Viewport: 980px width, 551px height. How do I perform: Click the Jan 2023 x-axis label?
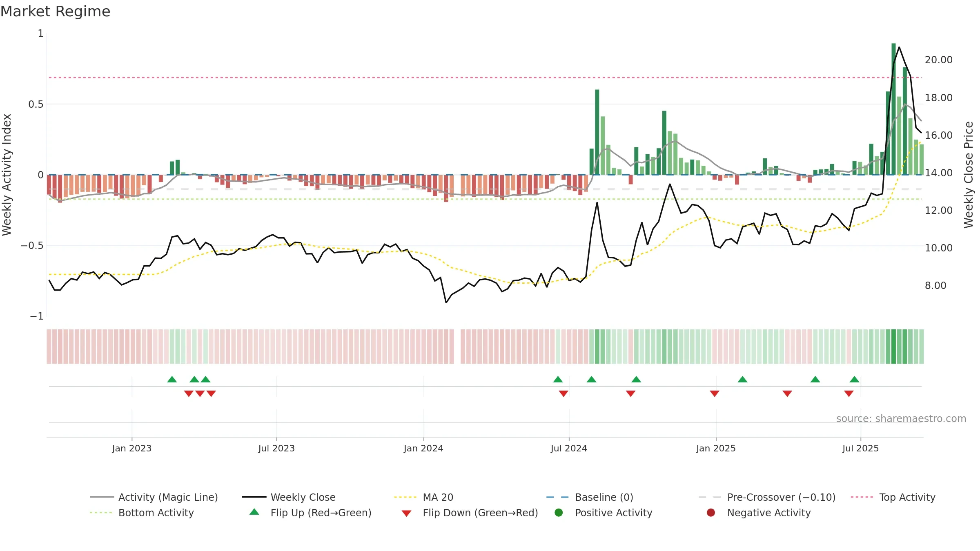coord(132,448)
